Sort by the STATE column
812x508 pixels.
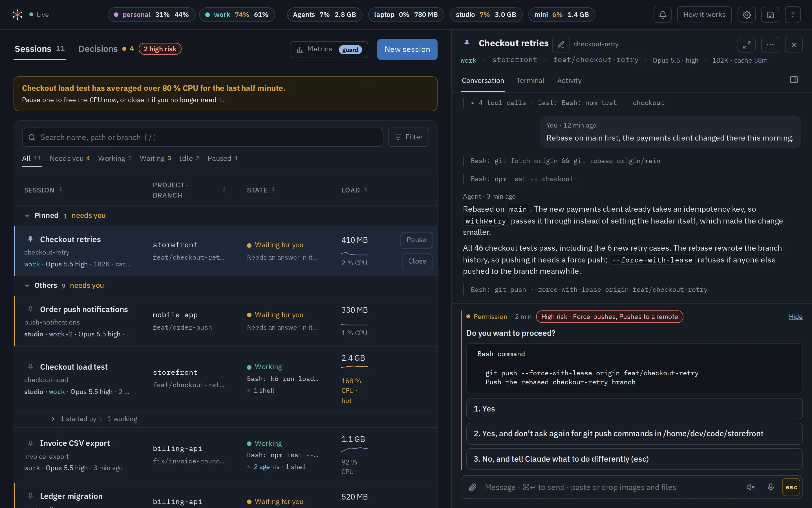(261, 190)
